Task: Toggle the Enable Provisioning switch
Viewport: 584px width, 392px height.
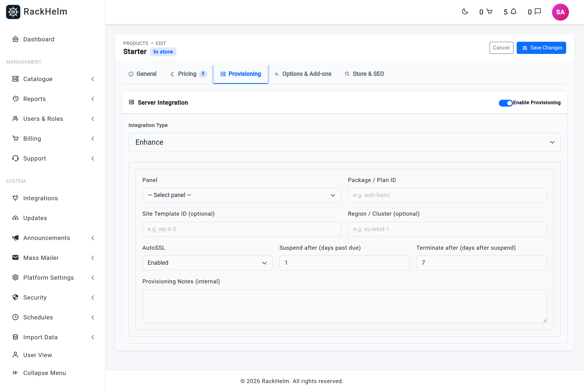Action: [506, 103]
